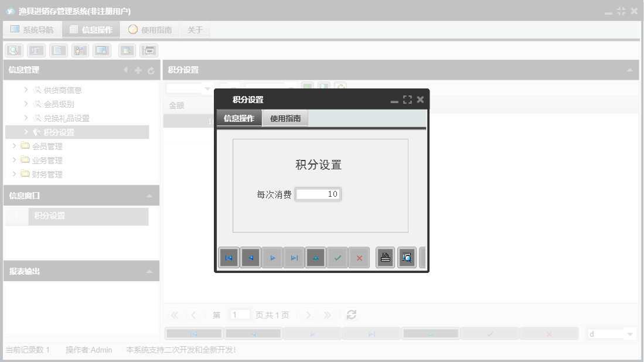644x362 pixels.
Task: Expand the 会员管理 folder in the tree
Action: click(15, 146)
